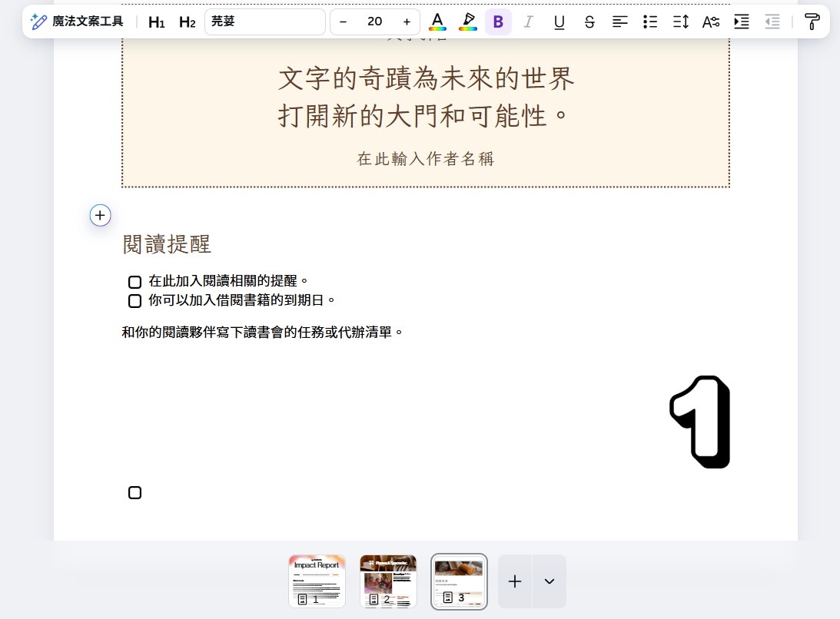Viewport: 840px width, 619px height.
Task: Expand the add-page options chevron
Action: click(549, 581)
